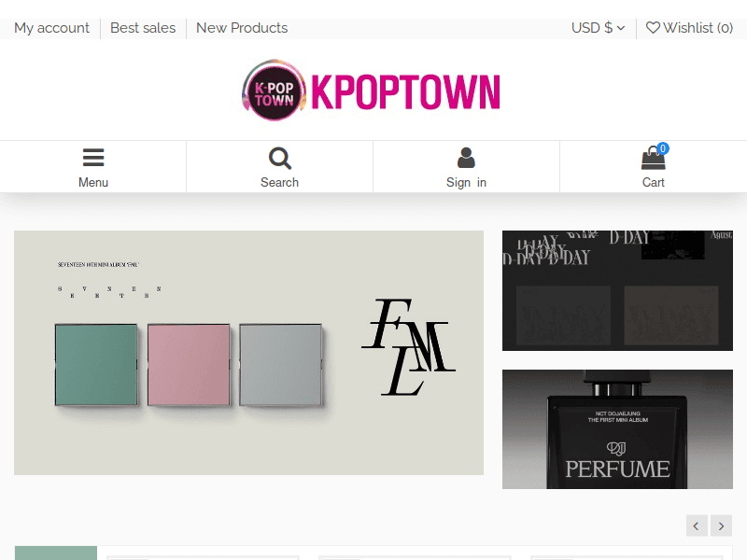Select the Sign in person icon
The height and width of the screenshot is (560, 747).
[466, 157]
